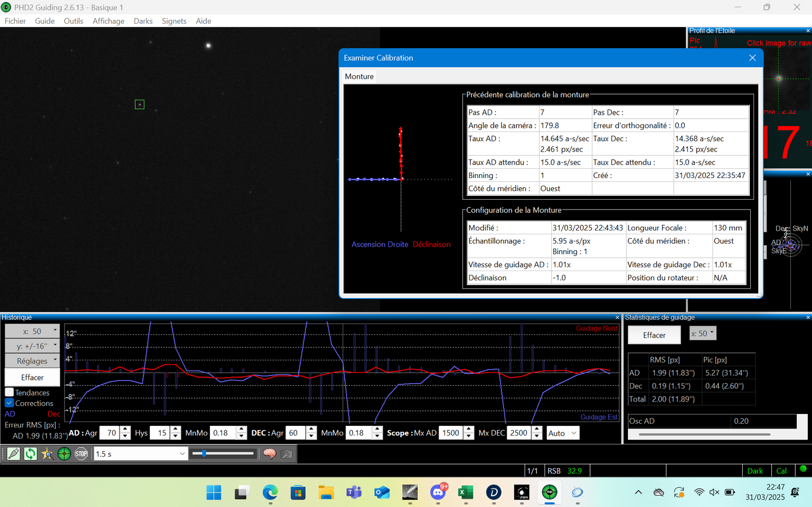The width and height of the screenshot is (812, 507).
Task: Click Effacer in the Historique panel
Action: (32, 377)
